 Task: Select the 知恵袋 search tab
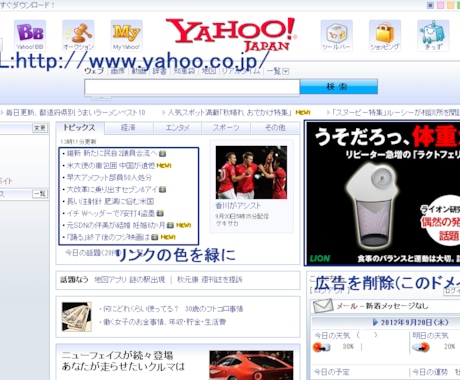(184, 71)
